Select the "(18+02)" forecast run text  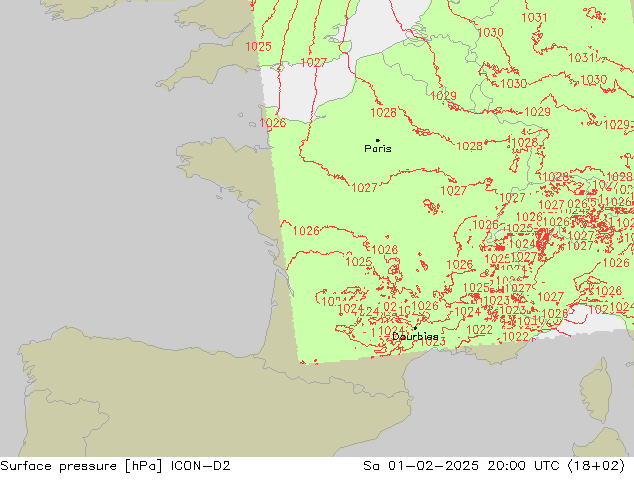pos(596,466)
